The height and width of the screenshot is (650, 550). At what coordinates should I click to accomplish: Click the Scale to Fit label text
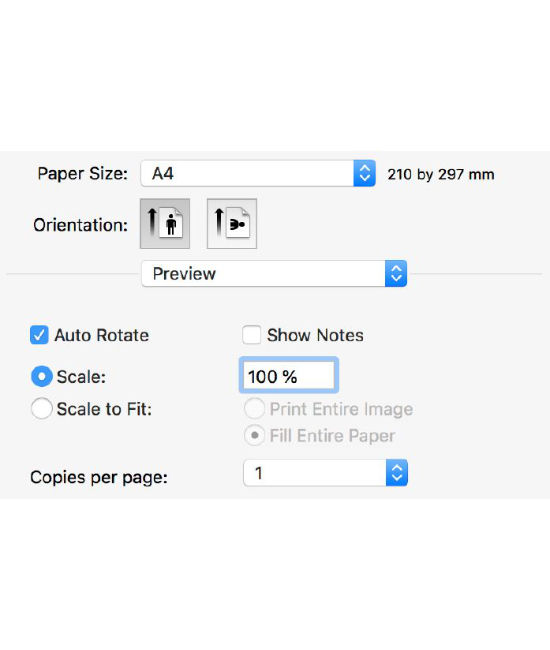[104, 409]
